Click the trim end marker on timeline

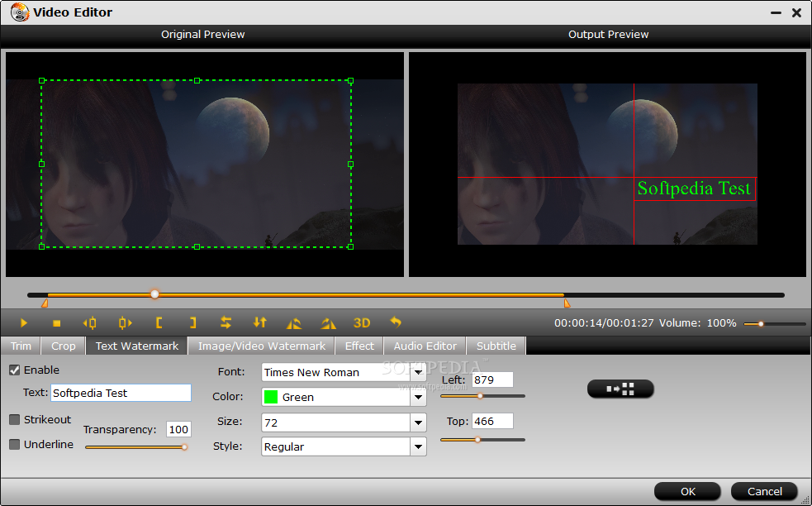pos(567,303)
